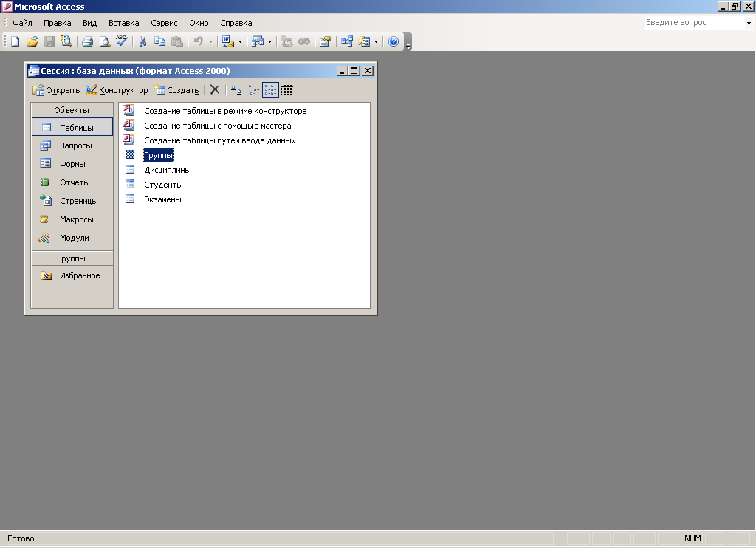Viewport: 756px width, 548px height.
Task: Select the Группы table
Action: [159, 155]
